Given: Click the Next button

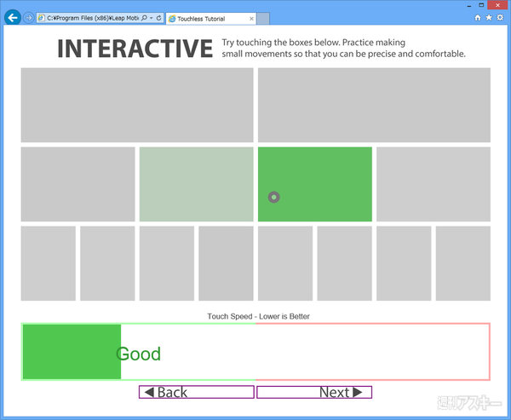Looking at the screenshot, I should click(314, 392).
